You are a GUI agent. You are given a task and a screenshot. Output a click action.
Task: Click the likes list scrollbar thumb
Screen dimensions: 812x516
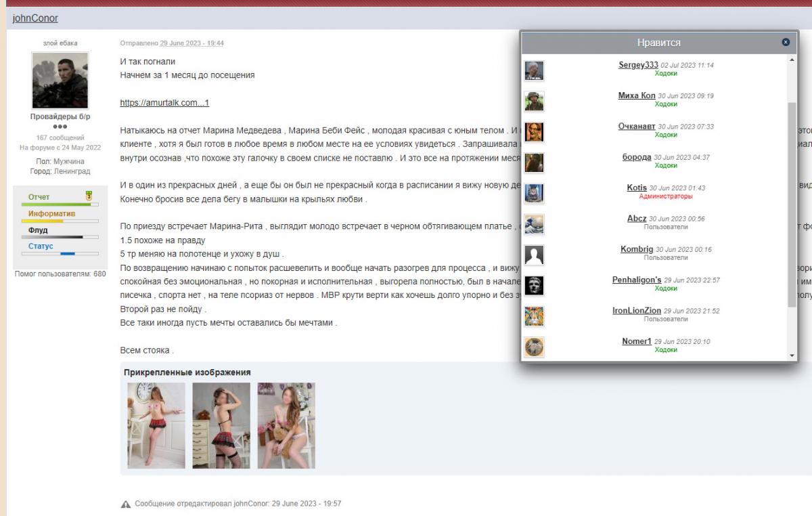[x=792, y=203]
